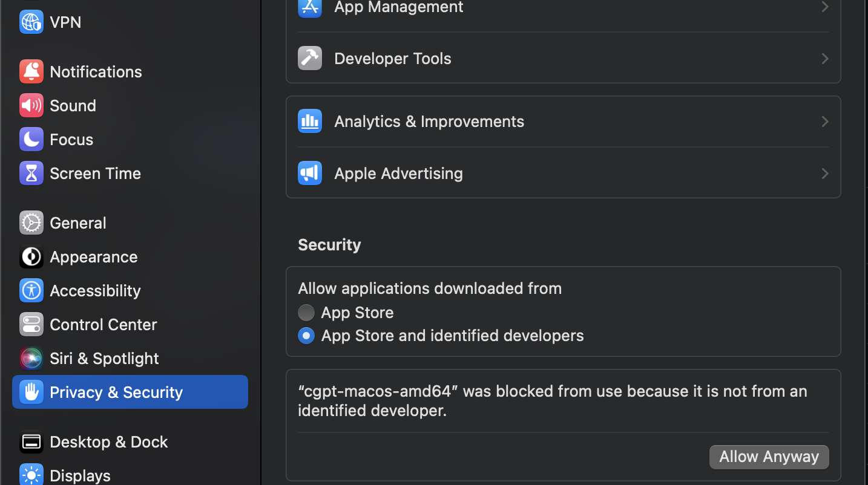Click the Control Center switches icon
The image size is (868, 485).
(x=31, y=324)
